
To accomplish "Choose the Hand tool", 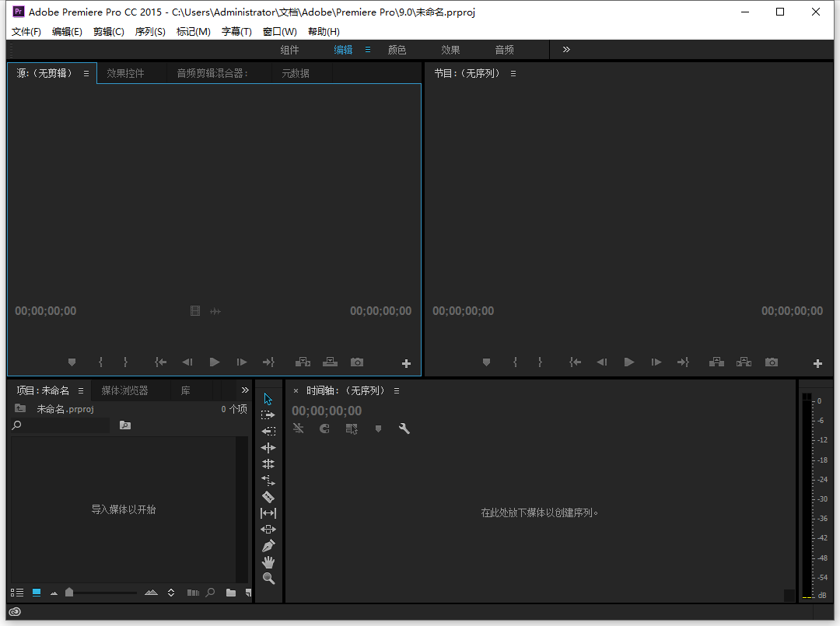I will point(268,562).
